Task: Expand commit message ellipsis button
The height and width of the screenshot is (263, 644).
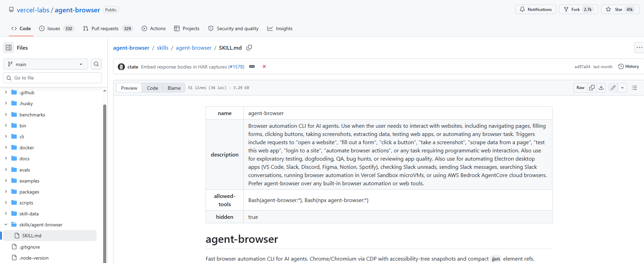Action: (252, 66)
